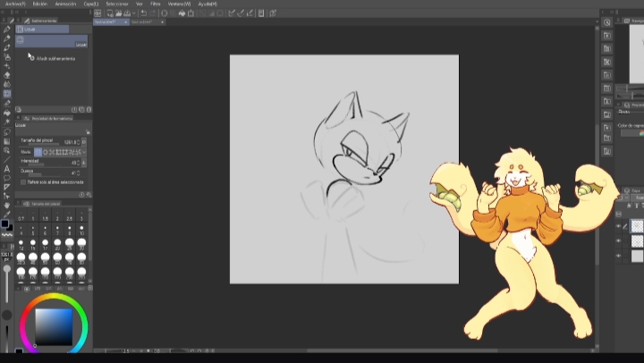Click the Undo arrow in the top toolbar
The width and height of the screenshot is (644, 363).
pos(142,13)
